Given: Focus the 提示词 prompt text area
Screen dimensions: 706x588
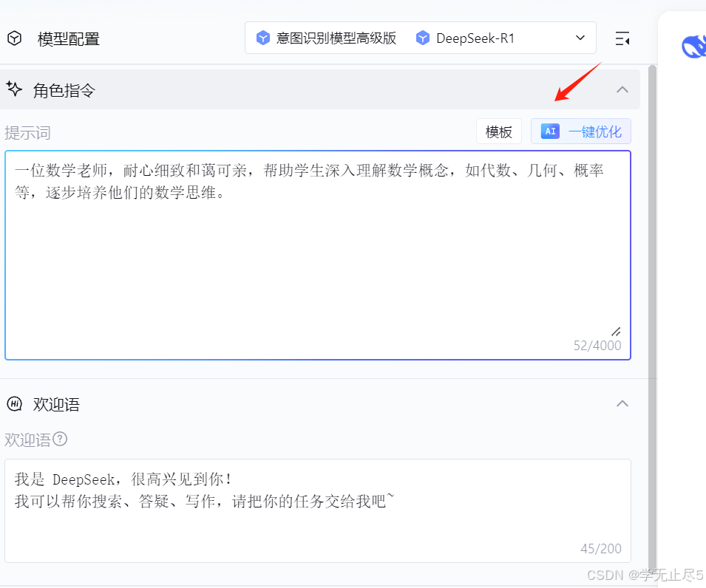Looking at the screenshot, I should point(318,255).
